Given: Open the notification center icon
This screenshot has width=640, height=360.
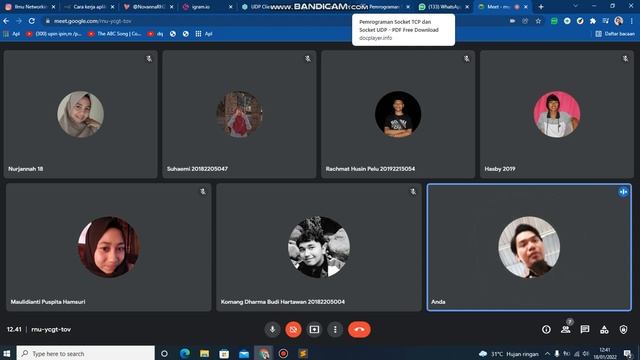Looking at the screenshot, I should [x=628, y=353].
